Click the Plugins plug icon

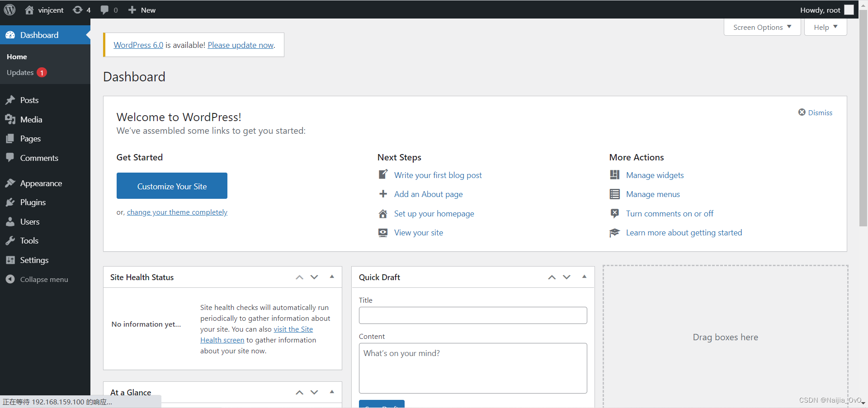click(10, 202)
